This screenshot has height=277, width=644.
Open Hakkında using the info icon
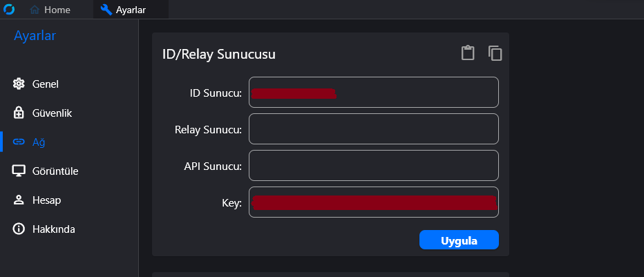pyautogui.click(x=19, y=229)
